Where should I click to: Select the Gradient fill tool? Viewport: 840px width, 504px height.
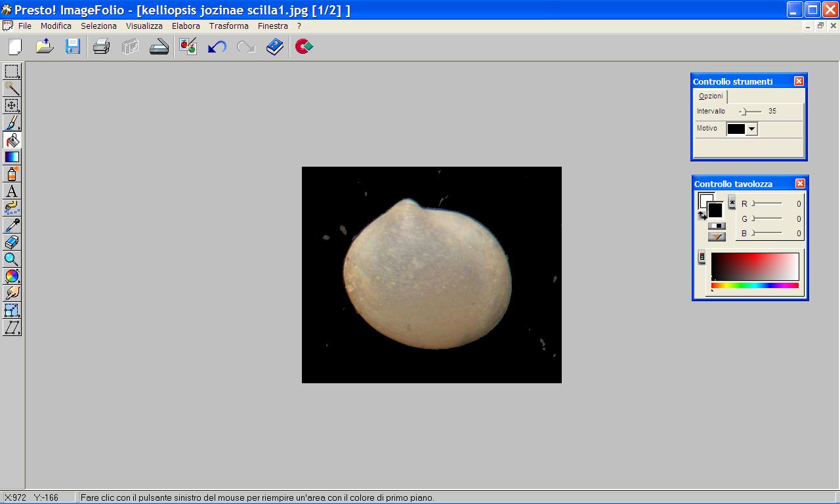point(12,157)
